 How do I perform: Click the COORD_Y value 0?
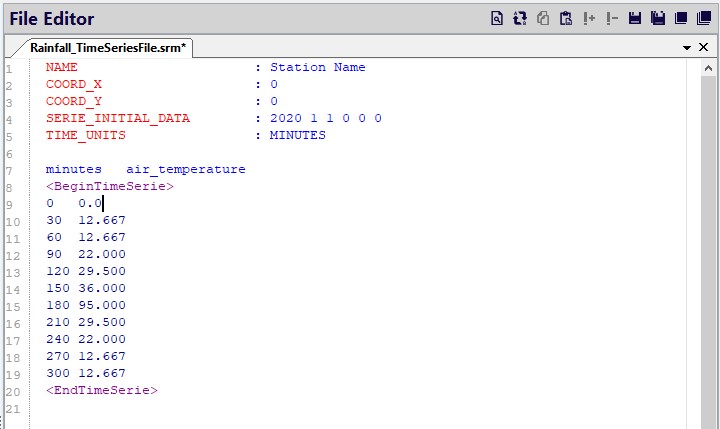click(274, 101)
